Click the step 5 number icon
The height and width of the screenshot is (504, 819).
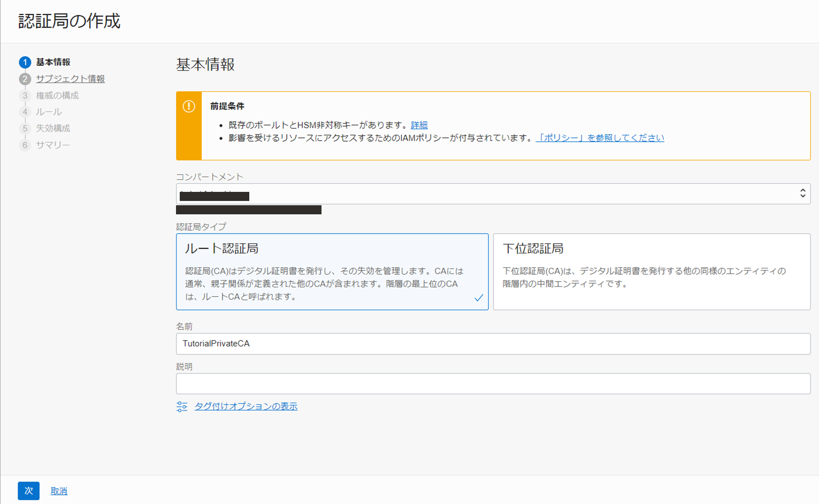(25, 129)
